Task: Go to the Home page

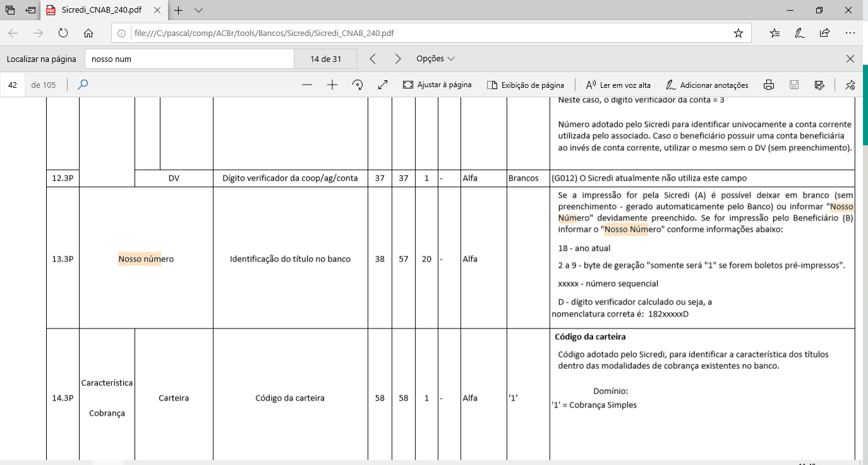Action: [88, 33]
